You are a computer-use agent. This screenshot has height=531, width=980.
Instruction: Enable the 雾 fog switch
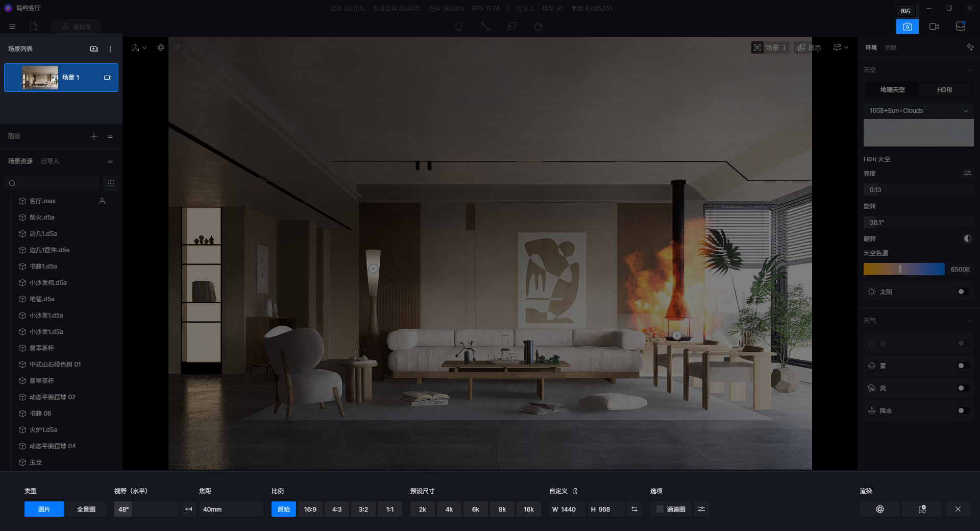tap(963, 366)
